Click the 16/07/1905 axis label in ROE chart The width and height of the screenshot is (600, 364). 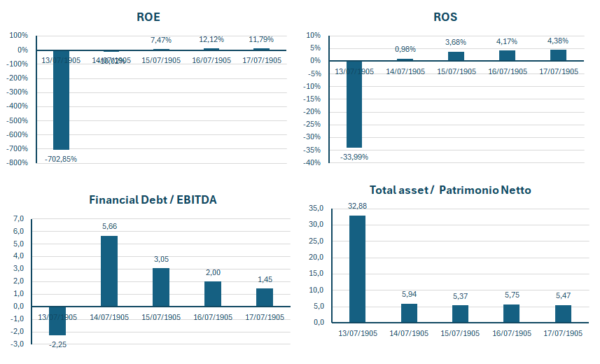pyautogui.click(x=211, y=60)
